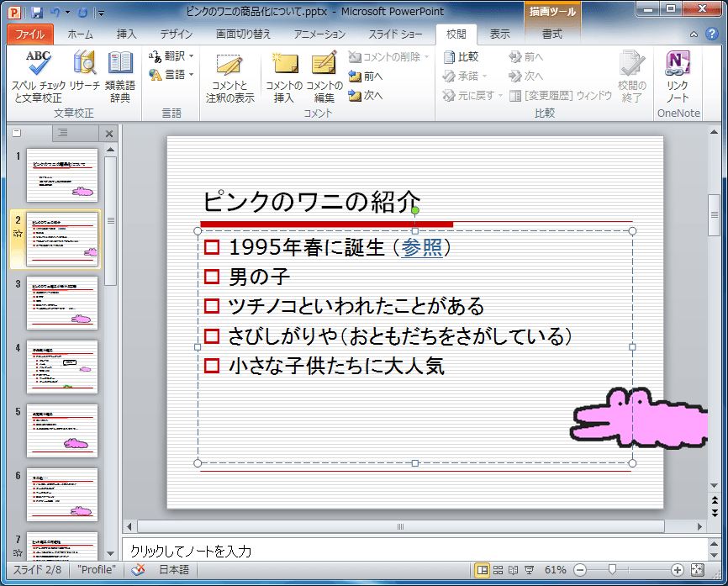Click Reviewing Pane ([変更履歴] ウィンドウ) button

[561, 96]
